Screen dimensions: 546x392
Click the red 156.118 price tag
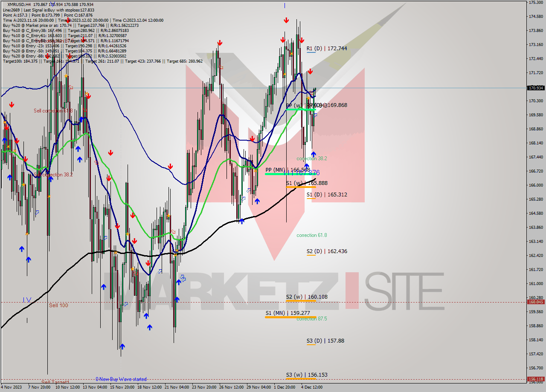(536, 379)
